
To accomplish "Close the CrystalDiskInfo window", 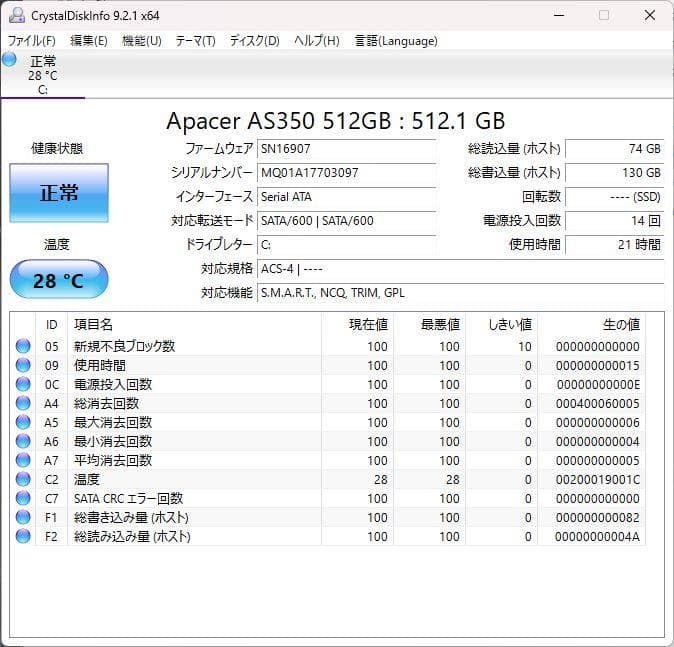I will click(x=650, y=15).
